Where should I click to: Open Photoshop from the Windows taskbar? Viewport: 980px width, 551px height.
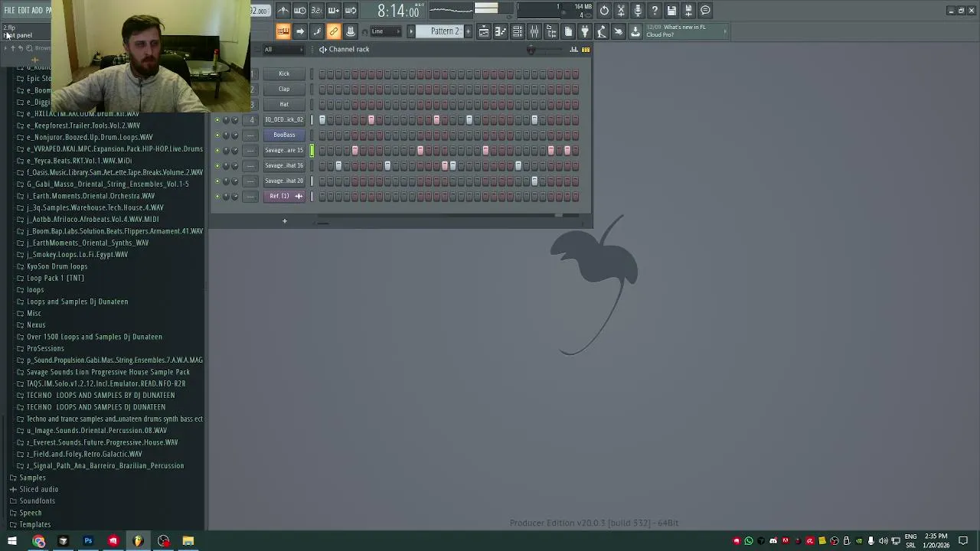88,542
